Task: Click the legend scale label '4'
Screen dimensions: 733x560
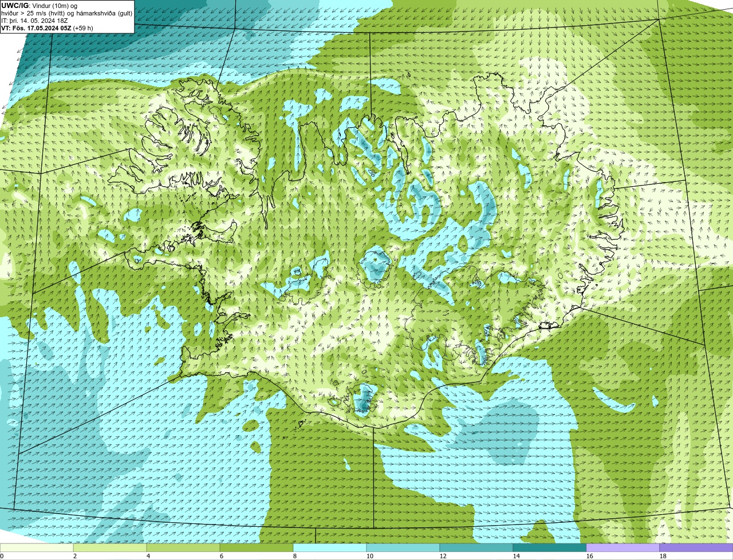Action: [x=148, y=556]
